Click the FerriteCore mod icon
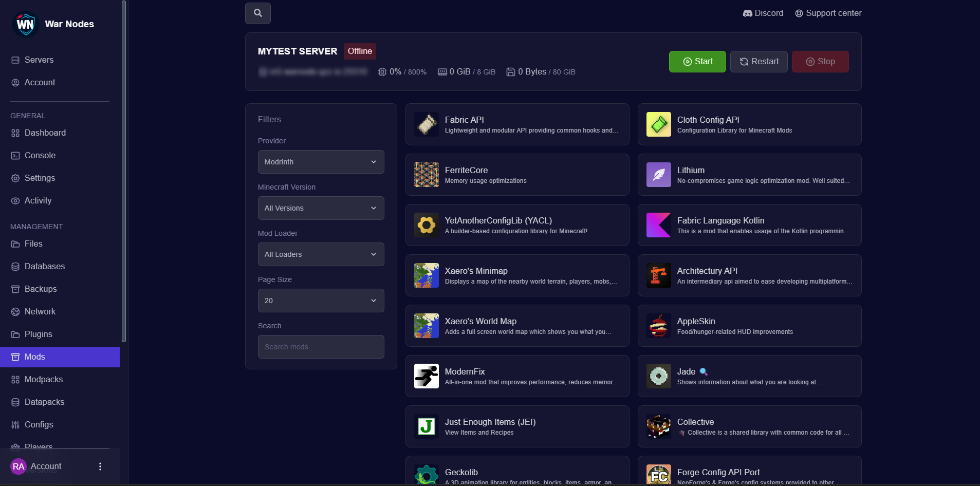 (x=427, y=175)
